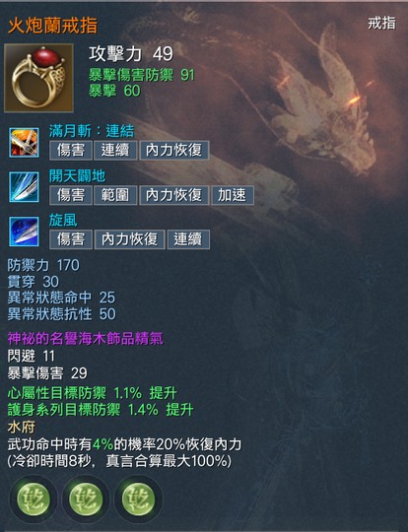Screen dimensions: 408x532
Task: Click the 傷害 tag under 旋風
Action: (x=71, y=239)
